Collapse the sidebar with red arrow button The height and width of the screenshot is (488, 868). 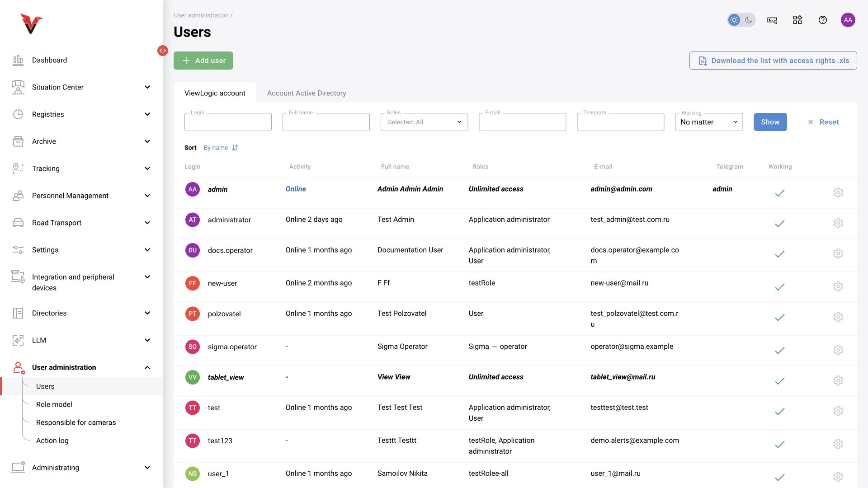pos(163,51)
